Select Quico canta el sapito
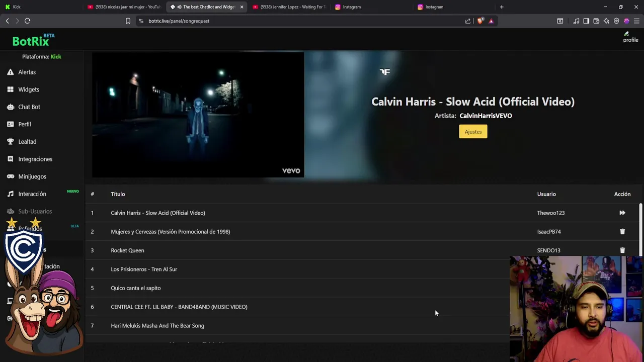The height and width of the screenshot is (362, 644). [136, 288]
